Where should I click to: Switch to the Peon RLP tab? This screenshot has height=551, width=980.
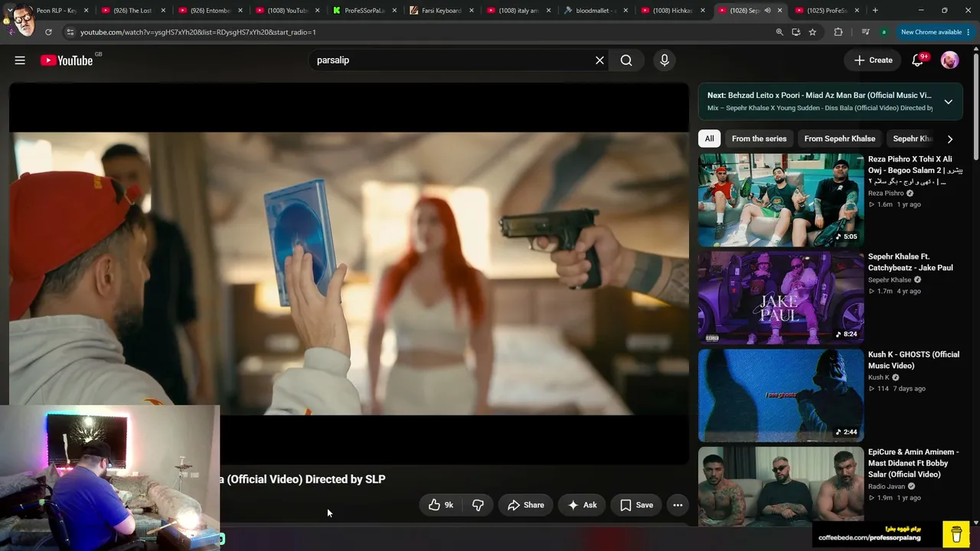click(x=57, y=11)
